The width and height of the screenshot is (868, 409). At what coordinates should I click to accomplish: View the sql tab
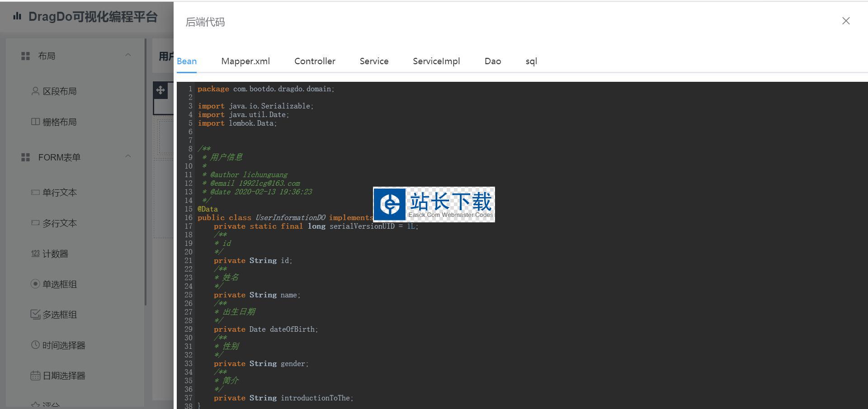(x=531, y=61)
